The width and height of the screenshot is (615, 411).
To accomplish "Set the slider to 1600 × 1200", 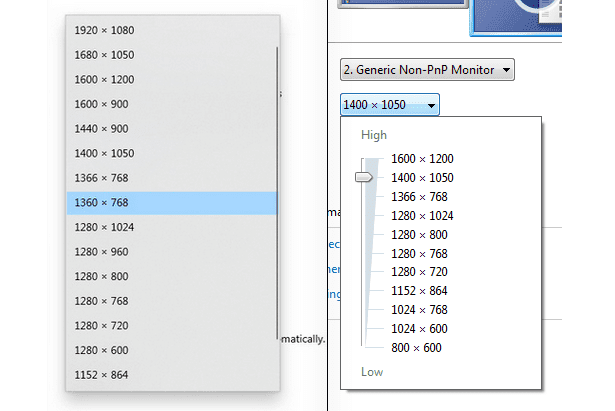I will (422, 158).
